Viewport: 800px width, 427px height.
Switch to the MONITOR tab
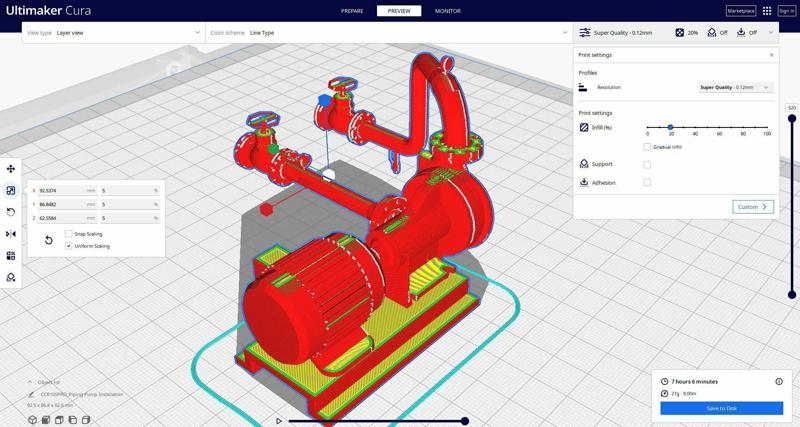pyautogui.click(x=448, y=11)
